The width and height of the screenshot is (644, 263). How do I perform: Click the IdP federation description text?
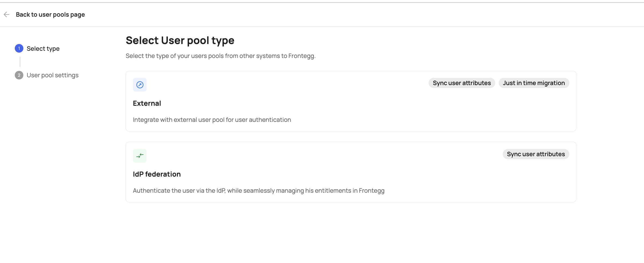[x=258, y=191]
